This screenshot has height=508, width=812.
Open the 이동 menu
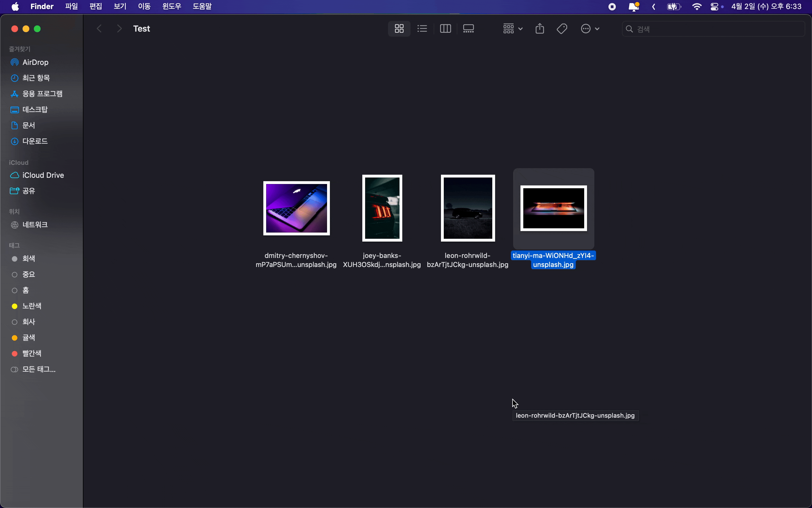coord(144,6)
